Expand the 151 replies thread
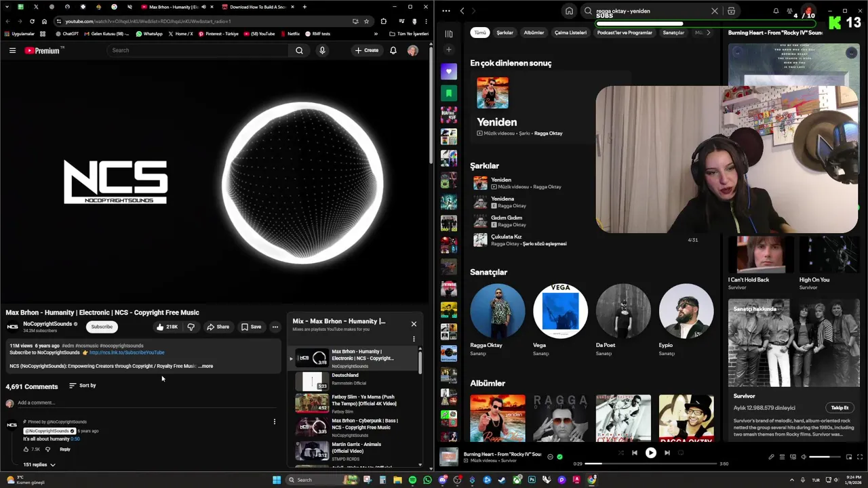The width and height of the screenshot is (868, 488). pyautogui.click(x=39, y=465)
